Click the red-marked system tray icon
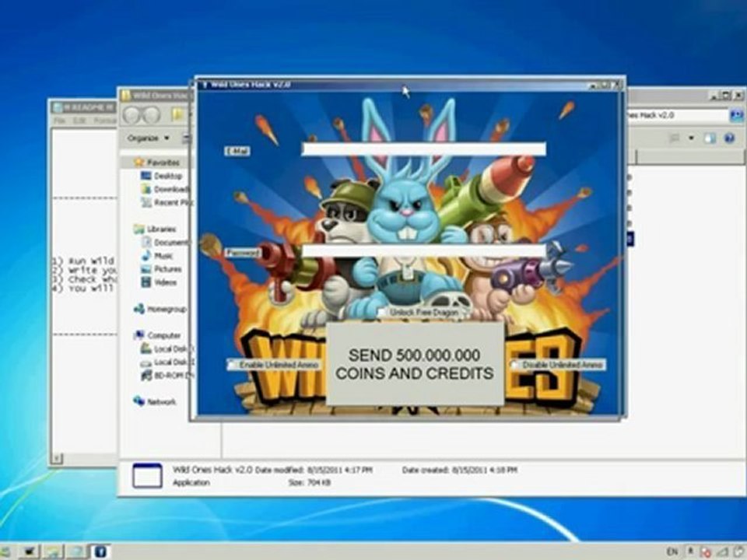Viewport: 747px width, 560px height. point(706,552)
